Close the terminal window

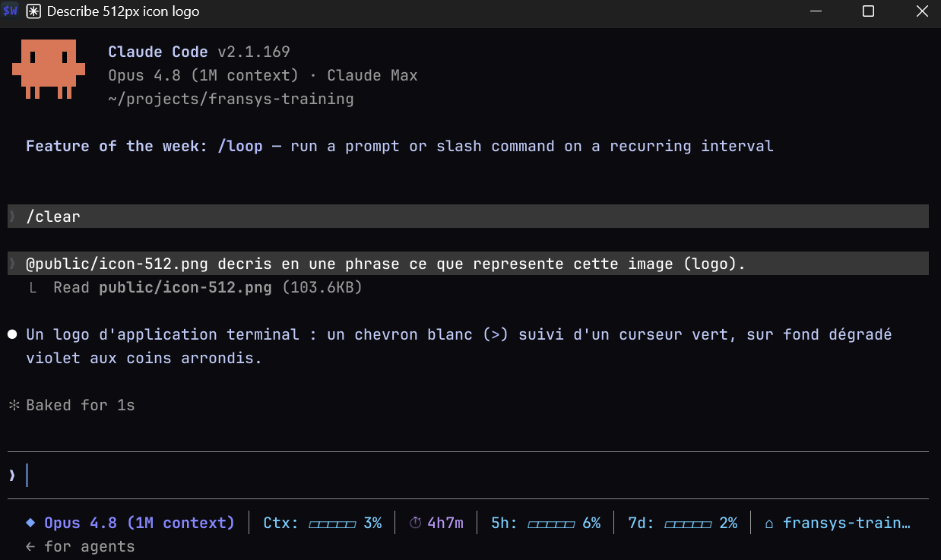(x=921, y=11)
